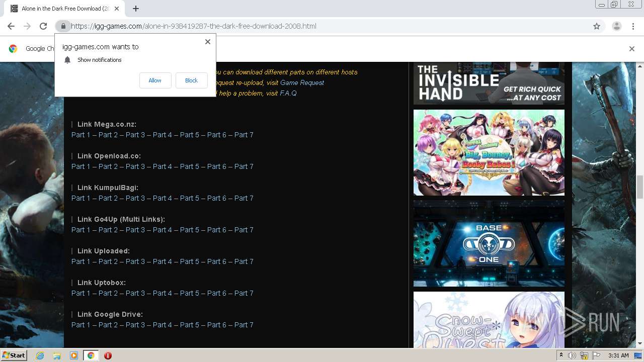Image resolution: width=644 pixels, height=362 pixels.
Task: Click the scrollbar down arrow
Action: [x=640, y=344]
